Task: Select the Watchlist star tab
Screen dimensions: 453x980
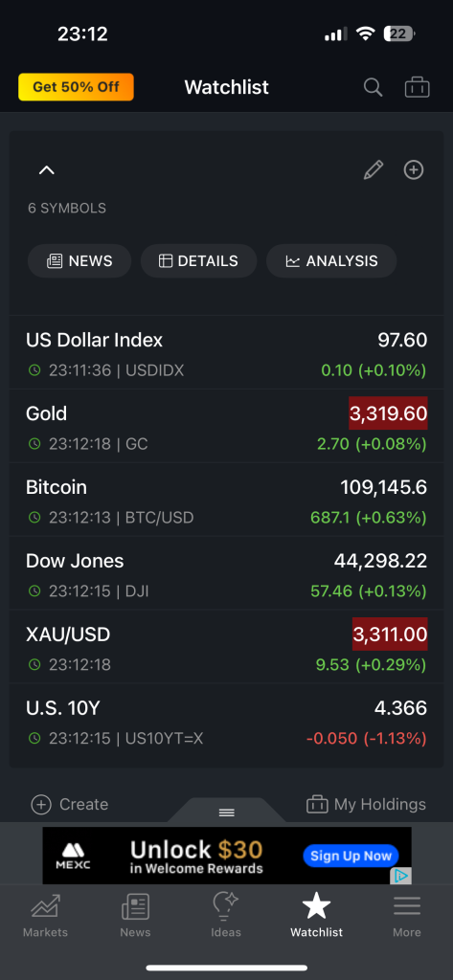Action: (317, 915)
